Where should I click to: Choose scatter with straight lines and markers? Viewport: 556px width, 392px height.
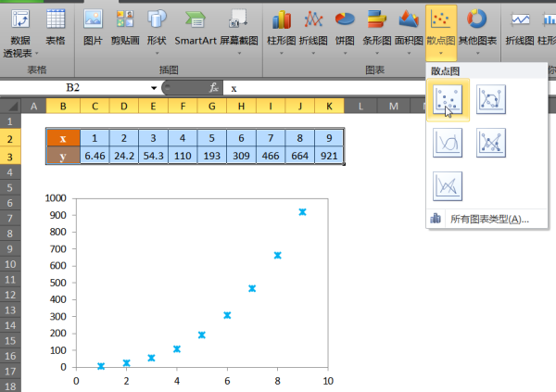491,143
